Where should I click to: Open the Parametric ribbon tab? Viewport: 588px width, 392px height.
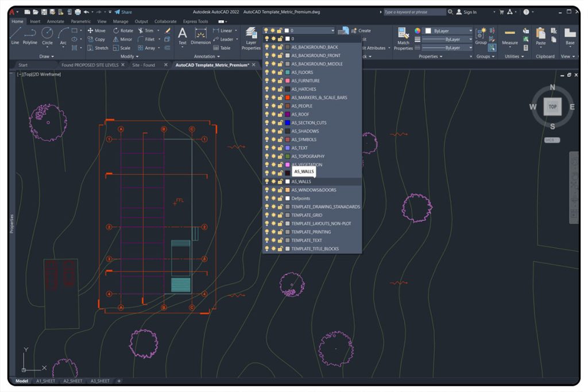(x=80, y=21)
